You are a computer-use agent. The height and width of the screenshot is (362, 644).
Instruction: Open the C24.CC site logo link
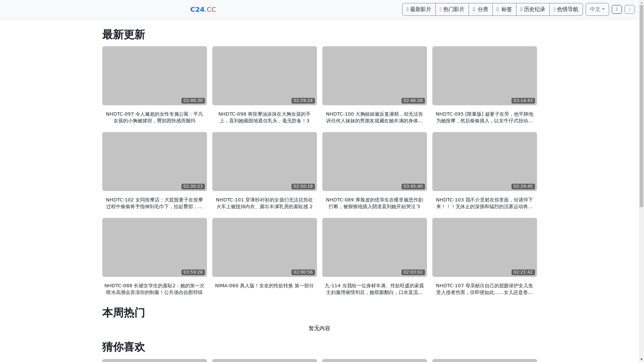coord(203,9)
